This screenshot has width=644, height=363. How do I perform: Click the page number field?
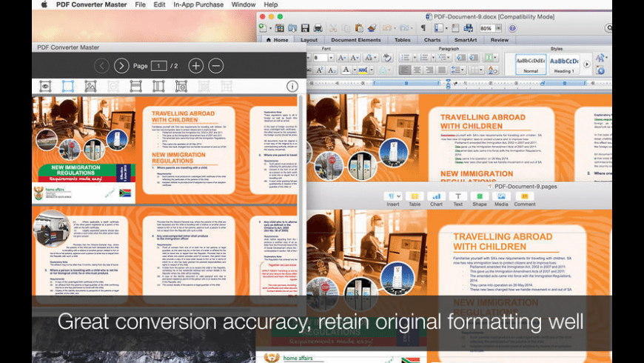click(158, 66)
